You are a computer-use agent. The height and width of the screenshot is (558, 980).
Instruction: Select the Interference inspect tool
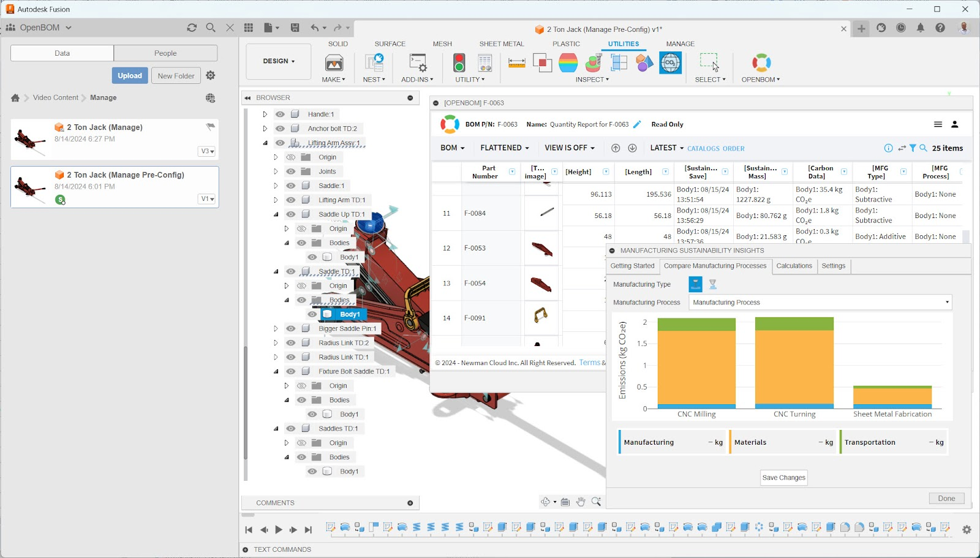click(x=543, y=62)
